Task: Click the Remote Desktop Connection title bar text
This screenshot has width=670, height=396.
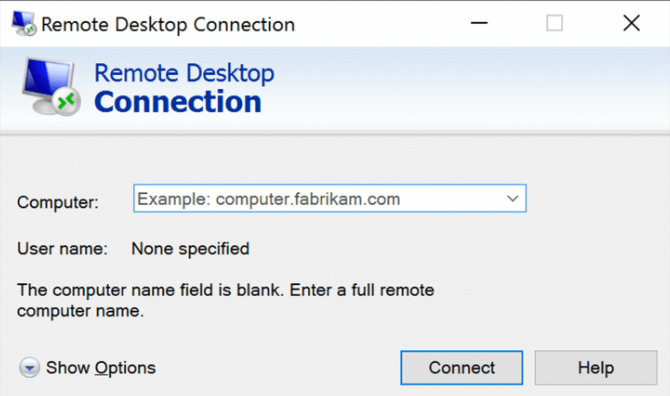Action: [168, 25]
